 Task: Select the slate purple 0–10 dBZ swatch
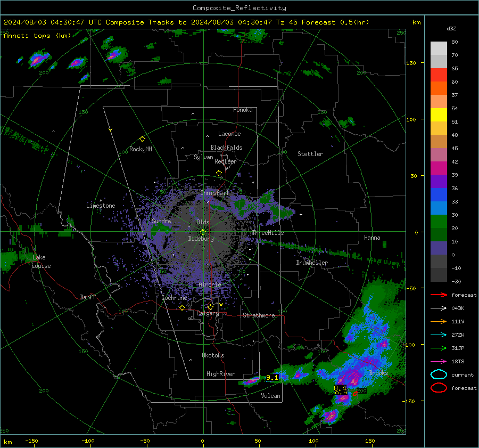[439, 248]
